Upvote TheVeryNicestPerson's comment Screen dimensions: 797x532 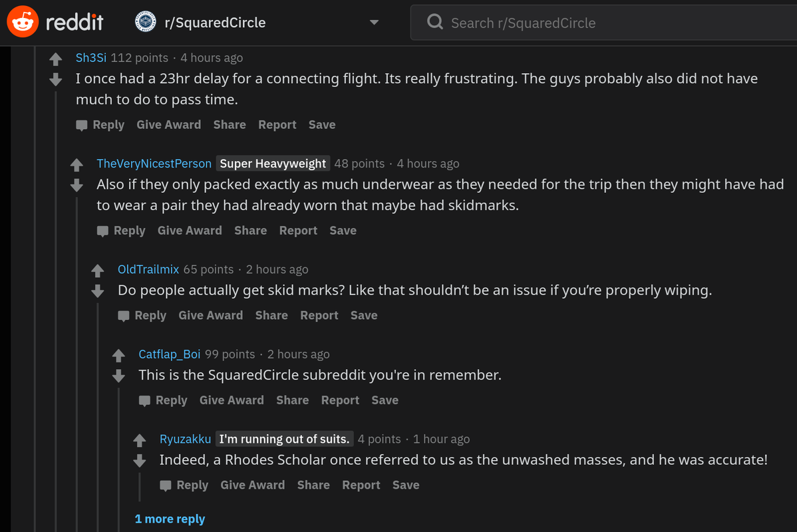pos(77,165)
